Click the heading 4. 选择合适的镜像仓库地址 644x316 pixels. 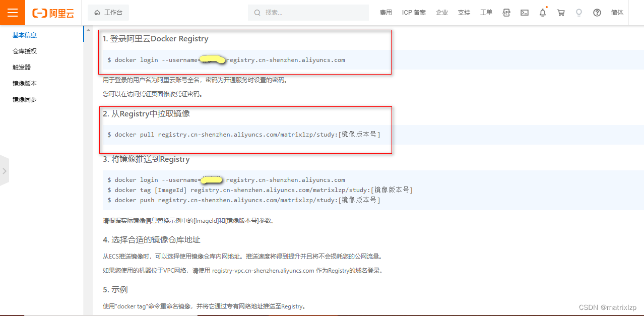[151, 239]
